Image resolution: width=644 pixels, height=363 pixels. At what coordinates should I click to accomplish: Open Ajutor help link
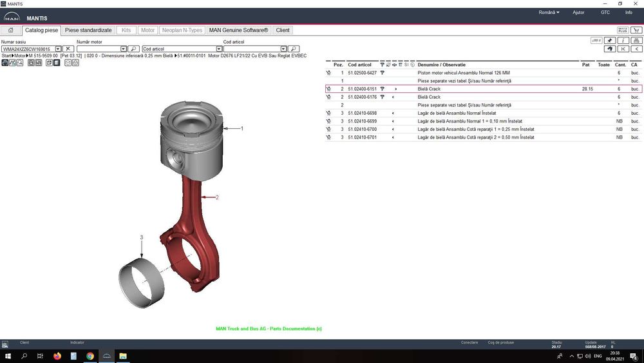(x=578, y=12)
